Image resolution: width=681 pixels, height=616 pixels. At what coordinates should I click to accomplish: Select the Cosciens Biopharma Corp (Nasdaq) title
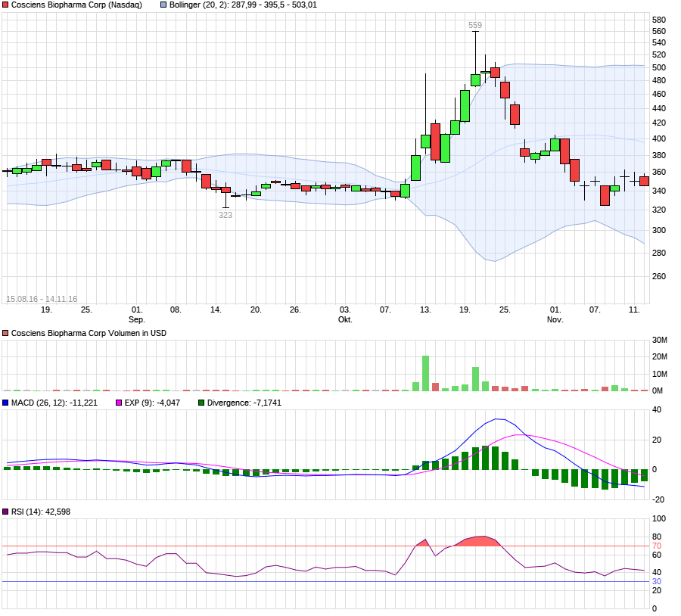[76, 5]
